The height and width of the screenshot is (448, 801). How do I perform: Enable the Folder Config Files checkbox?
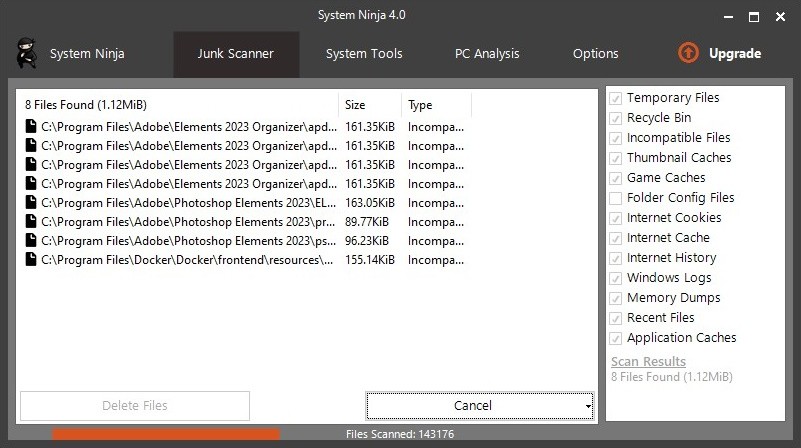click(616, 198)
